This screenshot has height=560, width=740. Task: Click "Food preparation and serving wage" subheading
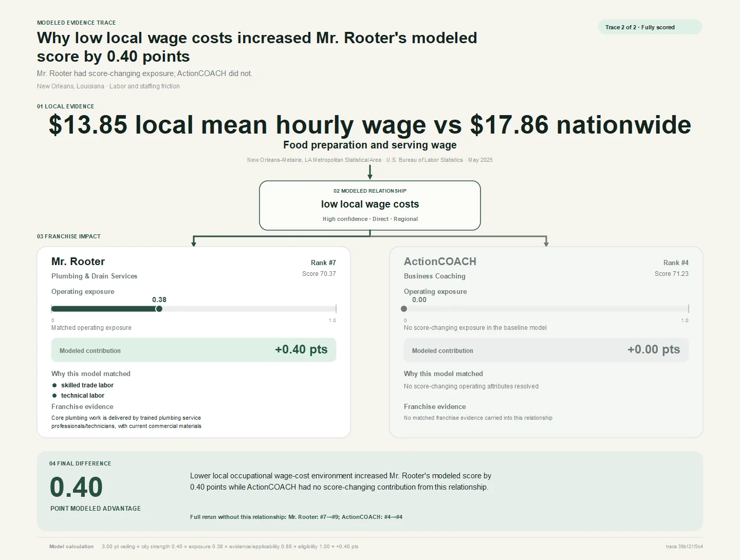[370, 145]
